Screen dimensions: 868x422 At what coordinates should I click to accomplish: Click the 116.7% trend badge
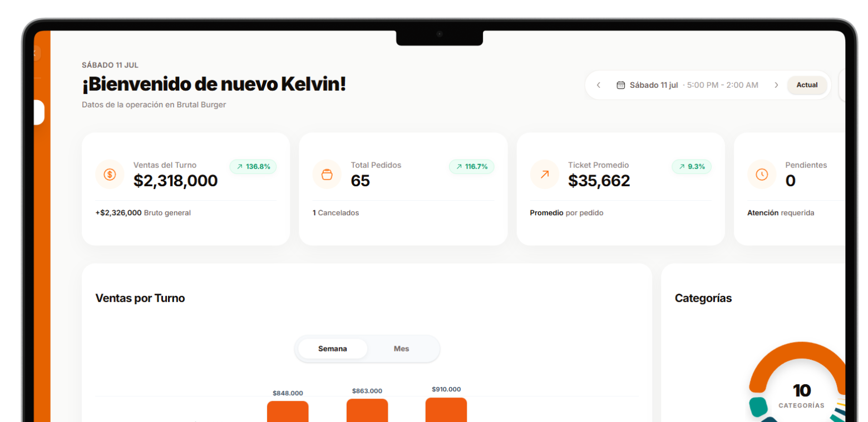471,166
